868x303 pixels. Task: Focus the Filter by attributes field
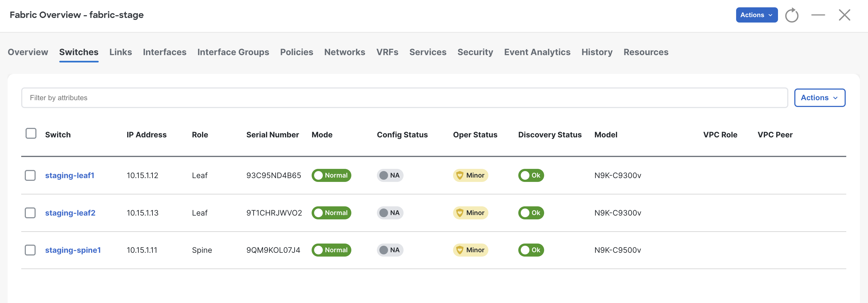(x=404, y=98)
